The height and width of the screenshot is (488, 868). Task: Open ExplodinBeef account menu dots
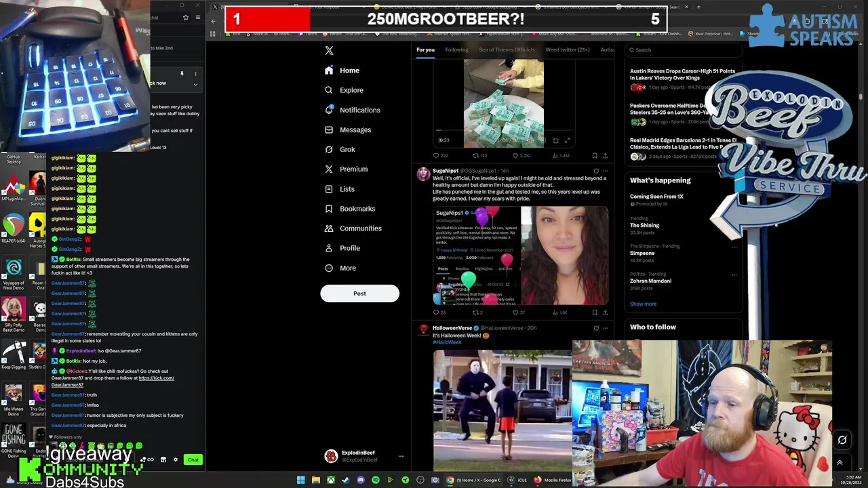[x=400, y=456]
